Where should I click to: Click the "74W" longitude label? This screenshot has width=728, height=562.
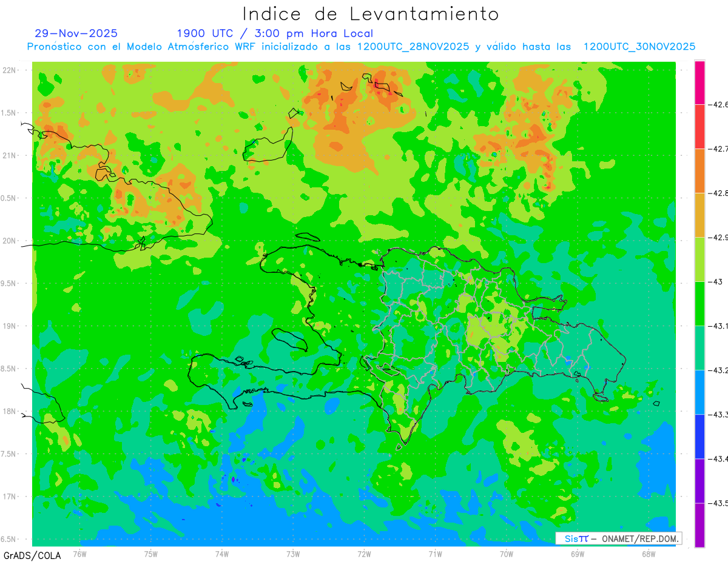tap(222, 554)
